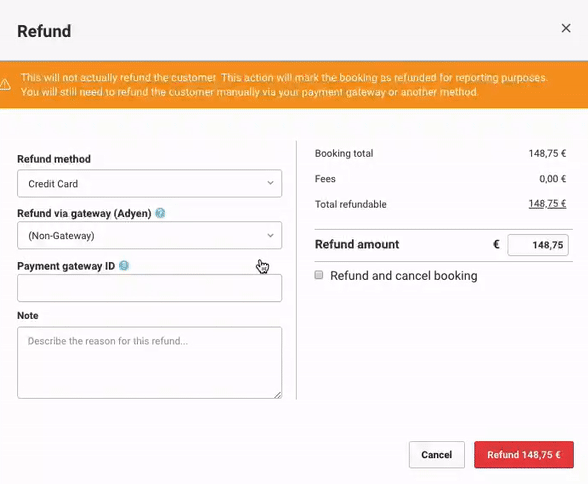The width and height of the screenshot is (588, 484).
Task: Click the chevron arrow in Non-Gateway dropdown
Action: (270, 235)
